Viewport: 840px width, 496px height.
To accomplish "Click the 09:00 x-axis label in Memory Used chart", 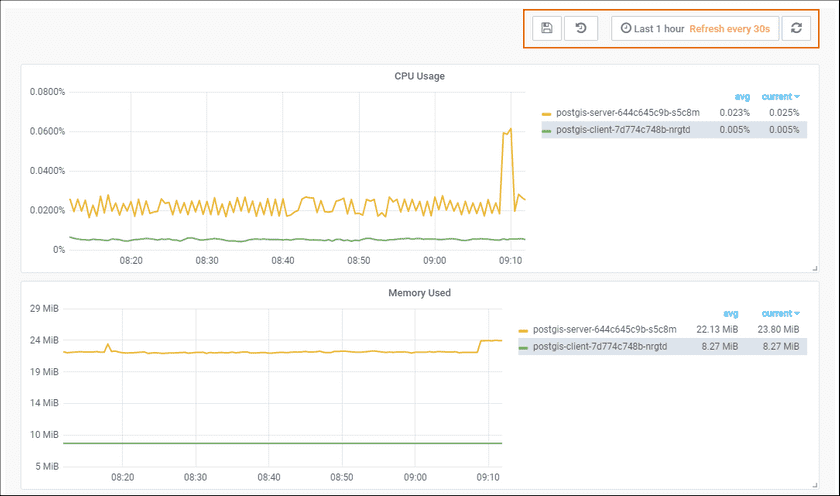I will (415, 477).
